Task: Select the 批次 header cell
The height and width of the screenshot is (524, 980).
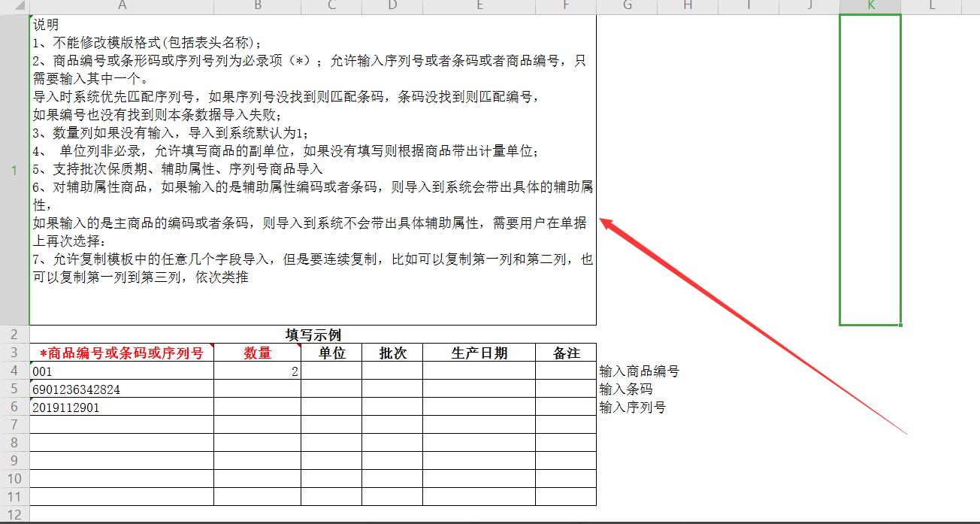Action: pyautogui.click(x=392, y=353)
